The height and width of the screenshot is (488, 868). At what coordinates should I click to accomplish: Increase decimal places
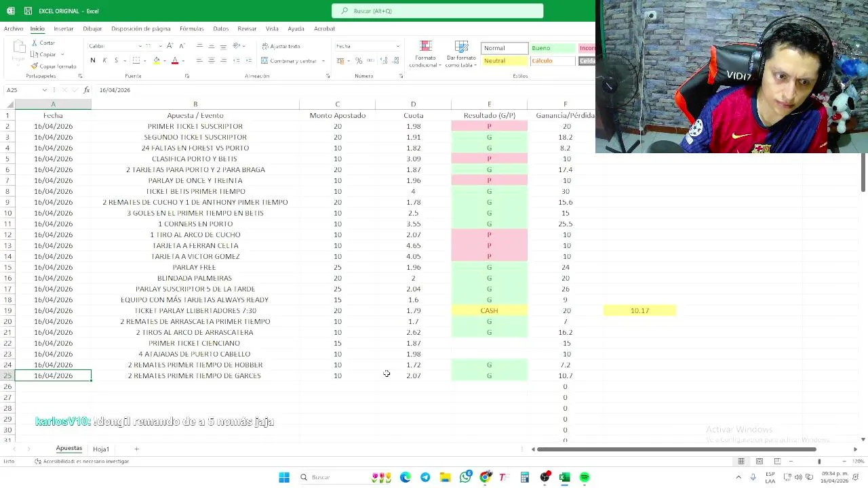click(384, 60)
